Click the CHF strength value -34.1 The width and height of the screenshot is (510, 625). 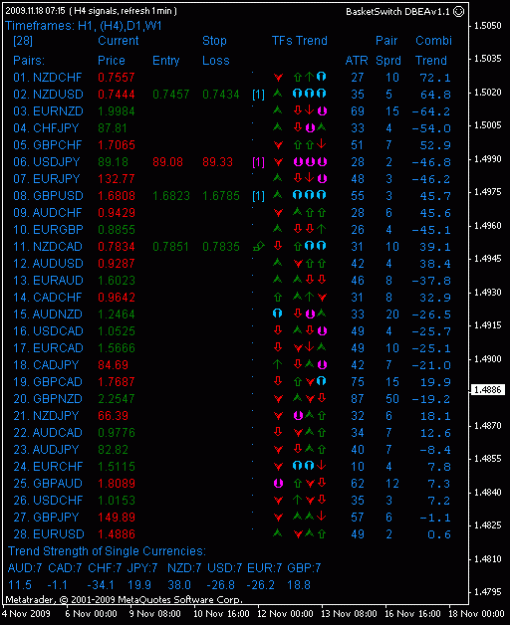point(101,585)
